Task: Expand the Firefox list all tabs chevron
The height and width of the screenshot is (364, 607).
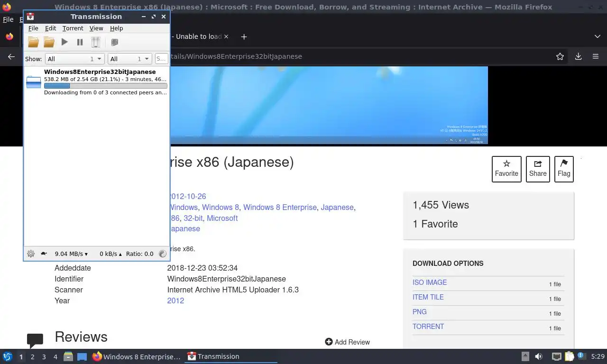Action: tap(597, 36)
